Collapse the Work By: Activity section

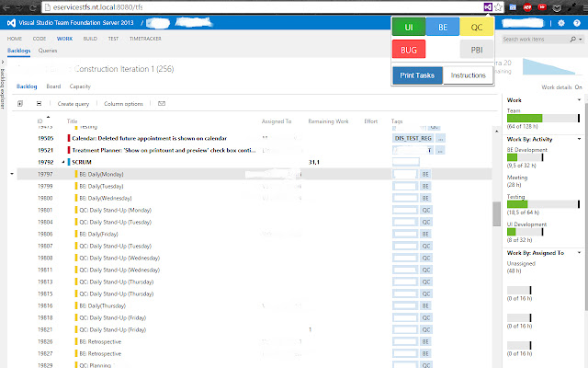pos(579,139)
